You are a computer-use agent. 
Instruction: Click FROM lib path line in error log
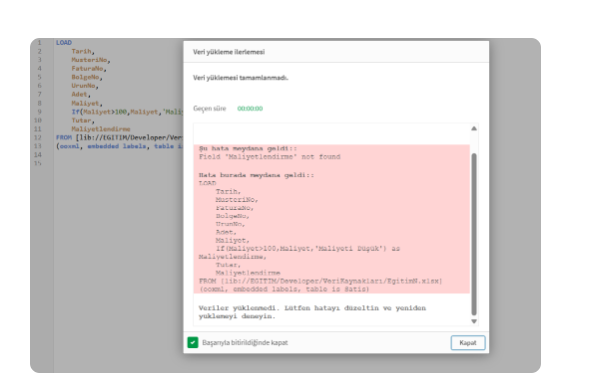pos(320,281)
